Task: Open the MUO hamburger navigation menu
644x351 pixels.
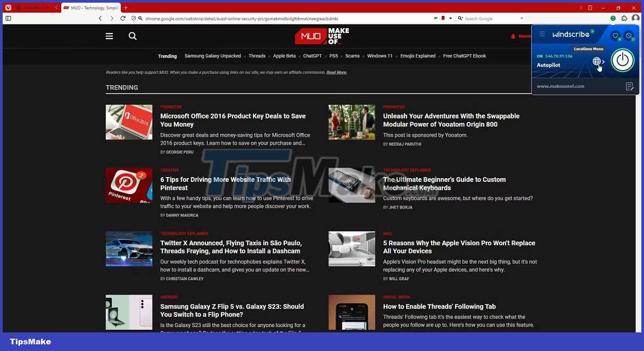Action: (109, 36)
